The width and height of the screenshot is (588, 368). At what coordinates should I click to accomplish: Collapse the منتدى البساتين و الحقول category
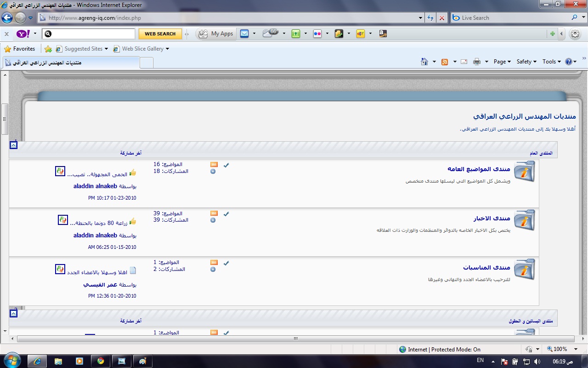tap(13, 313)
